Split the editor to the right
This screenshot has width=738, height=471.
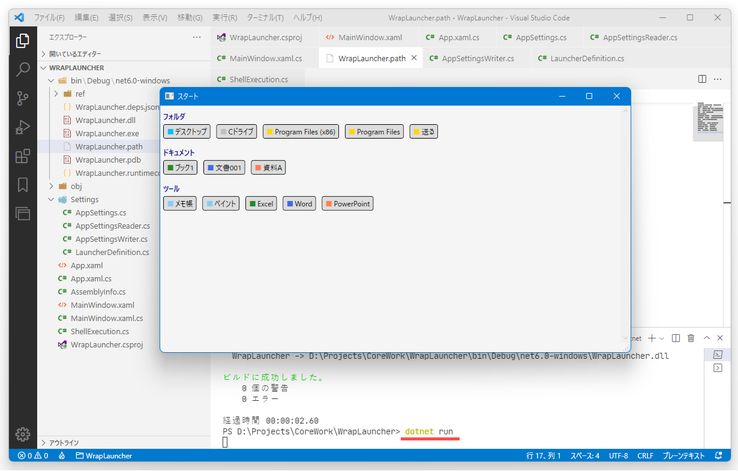tap(702, 79)
